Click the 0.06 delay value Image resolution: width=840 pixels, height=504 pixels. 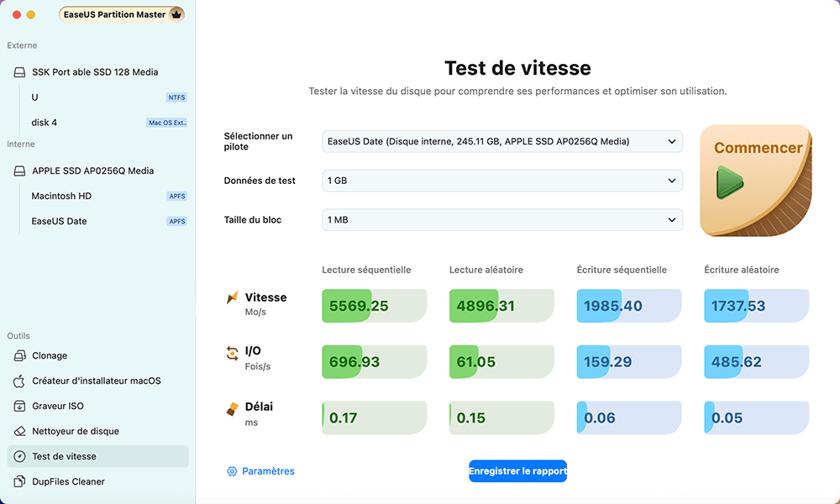[x=600, y=417]
